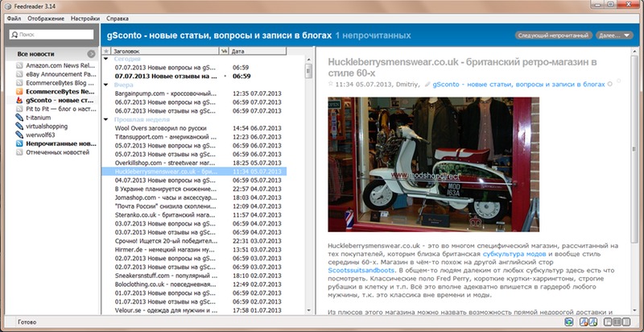Click the Поиск search field

52,35
